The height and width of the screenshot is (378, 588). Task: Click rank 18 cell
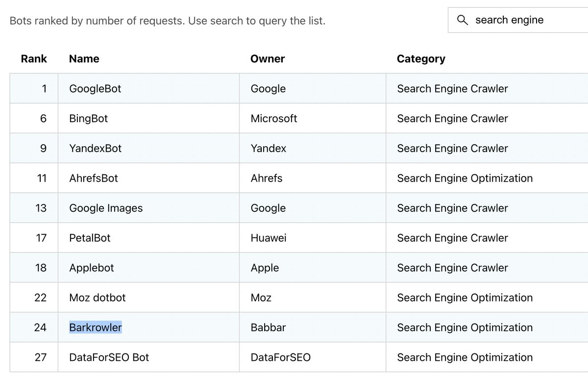34,268
